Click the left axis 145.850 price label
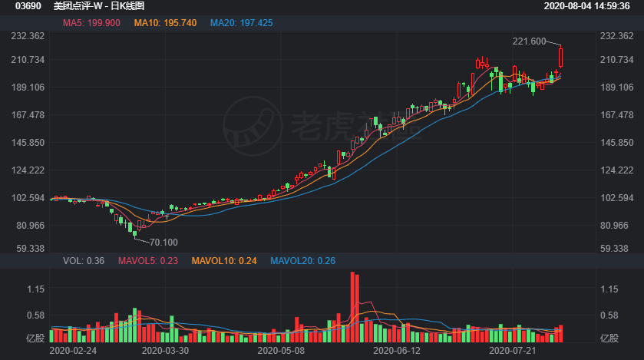This screenshot has height=360, width=644. coord(28,143)
